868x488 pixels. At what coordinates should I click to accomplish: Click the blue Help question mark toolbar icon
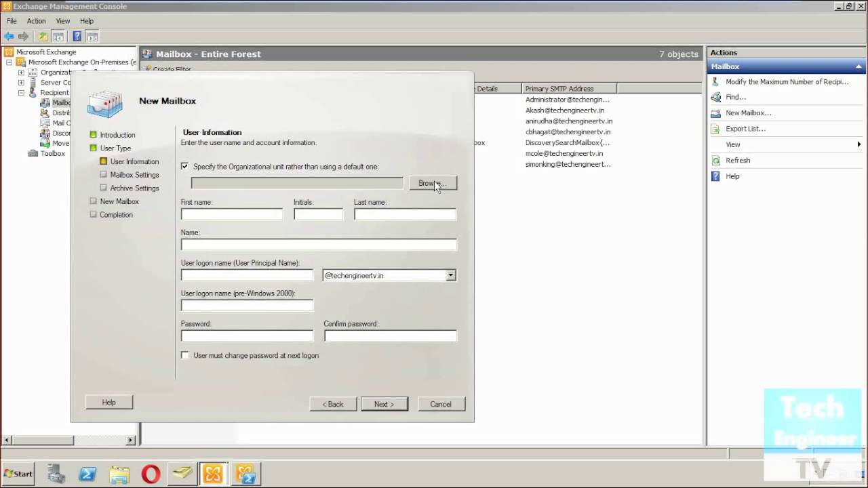(77, 37)
